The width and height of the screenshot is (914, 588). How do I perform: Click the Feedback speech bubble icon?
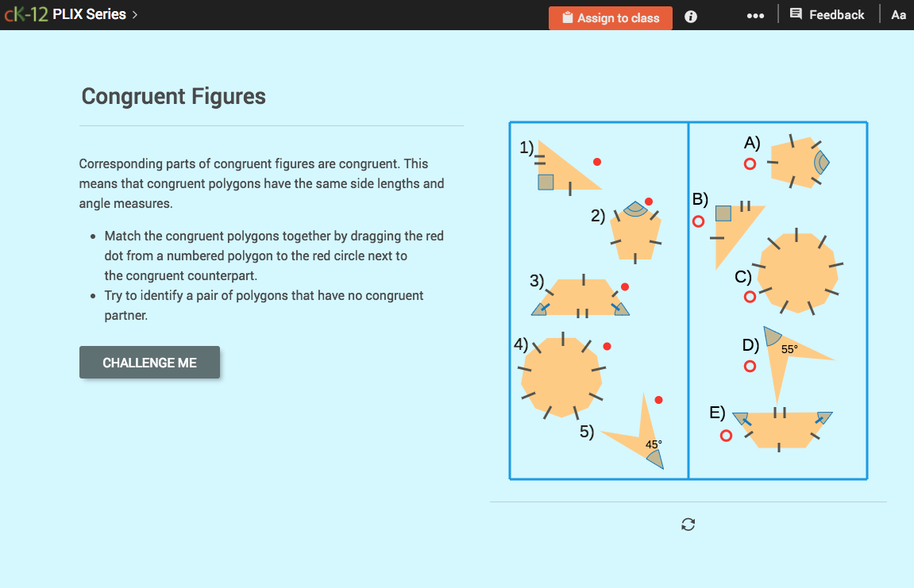point(795,14)
